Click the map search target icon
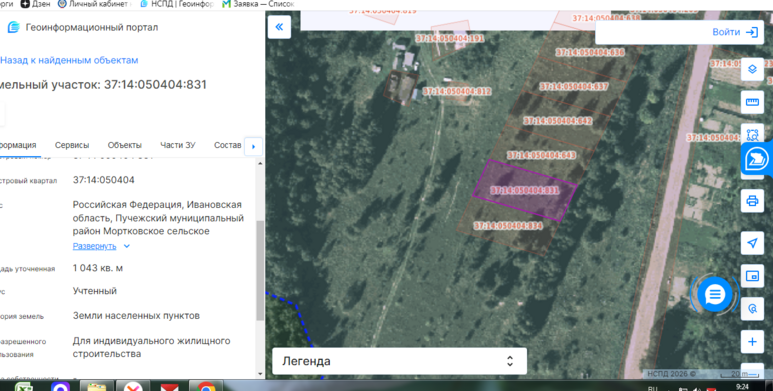This screenshot has width=773, height=391. (x=752, y=309)
